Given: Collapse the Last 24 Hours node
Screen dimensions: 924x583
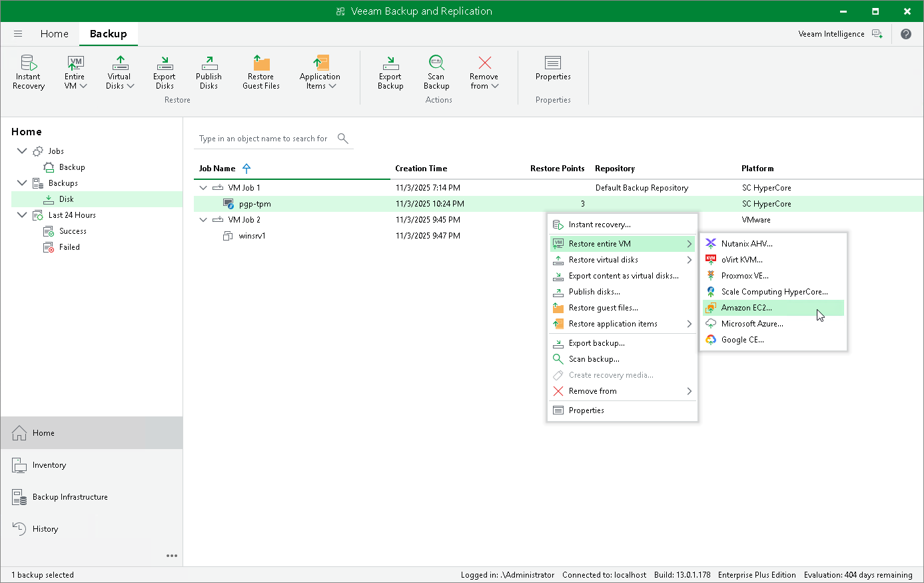Looking at the screenshot, I should click(x=22, y=215).
